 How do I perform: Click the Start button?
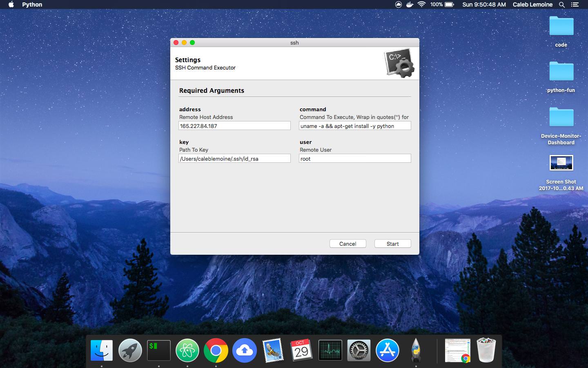coord(393,244)
